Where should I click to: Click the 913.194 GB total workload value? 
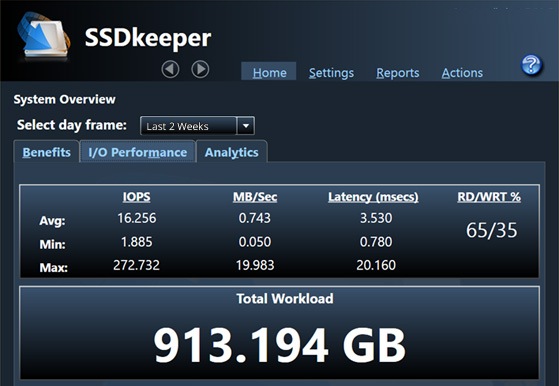pos(280,345)
